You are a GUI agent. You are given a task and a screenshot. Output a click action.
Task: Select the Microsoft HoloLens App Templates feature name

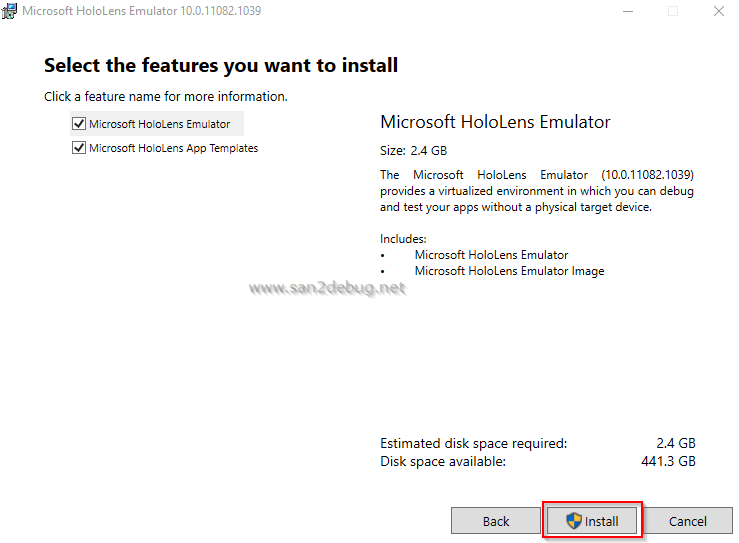coord(173,148)
